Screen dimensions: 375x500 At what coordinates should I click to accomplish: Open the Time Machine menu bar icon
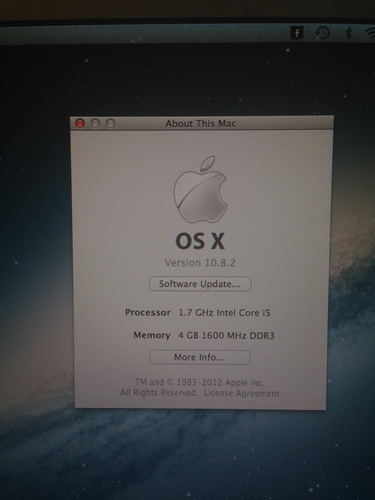click(x=322, y=33)
